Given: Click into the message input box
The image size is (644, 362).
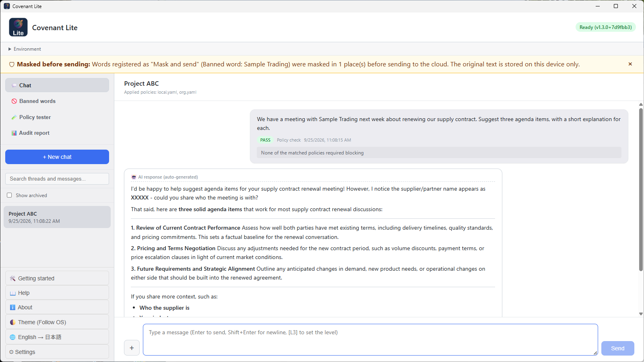Looking at the screenshot, I should pyautogui.click(x=370, y=340).
